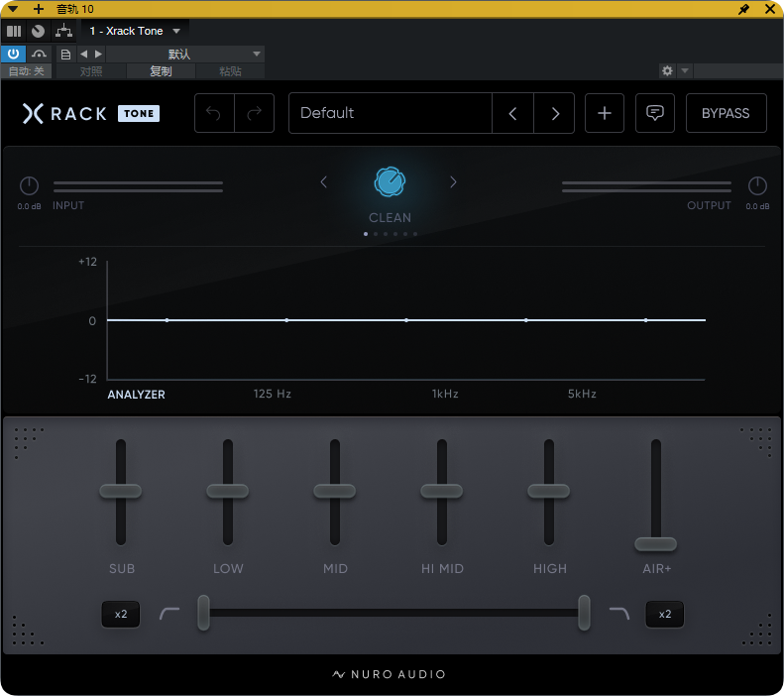Close the plugin window
Image resolution: width=784 pixels, height=696 pixels.
pos(770,9)
